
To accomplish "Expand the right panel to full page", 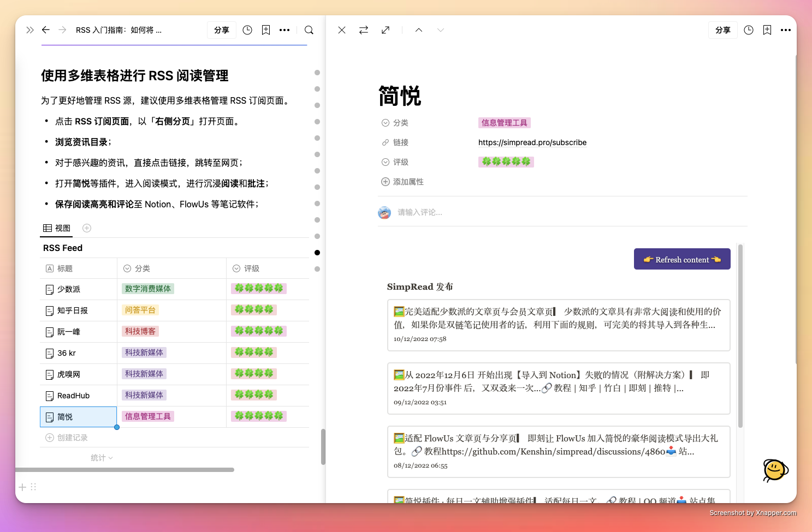I will pyautogui.click(x=386, y=30).
